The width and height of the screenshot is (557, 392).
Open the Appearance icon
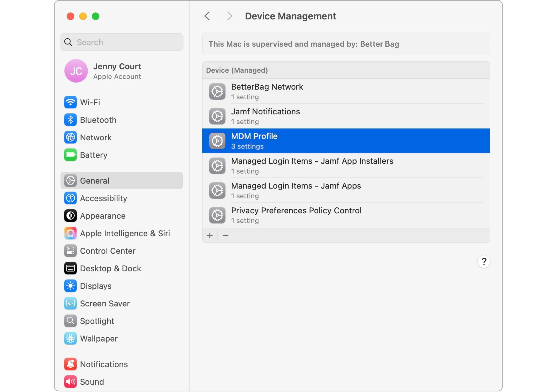click(70, 216)
